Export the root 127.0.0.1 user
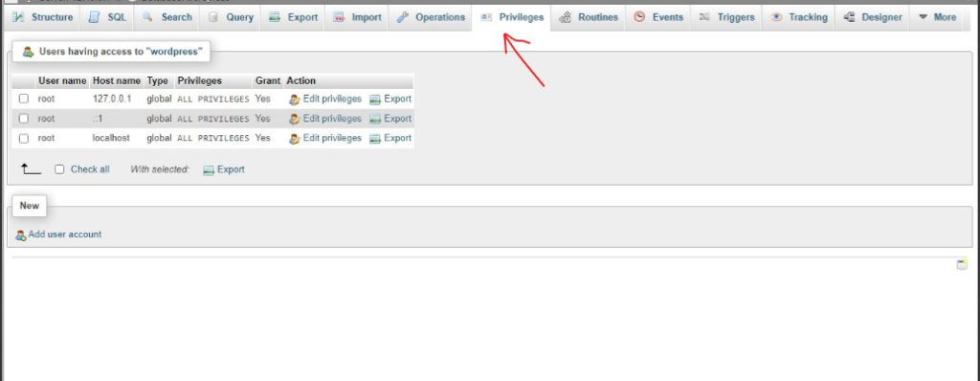Viewport: 980px width, 381px height. pos(390,99)
